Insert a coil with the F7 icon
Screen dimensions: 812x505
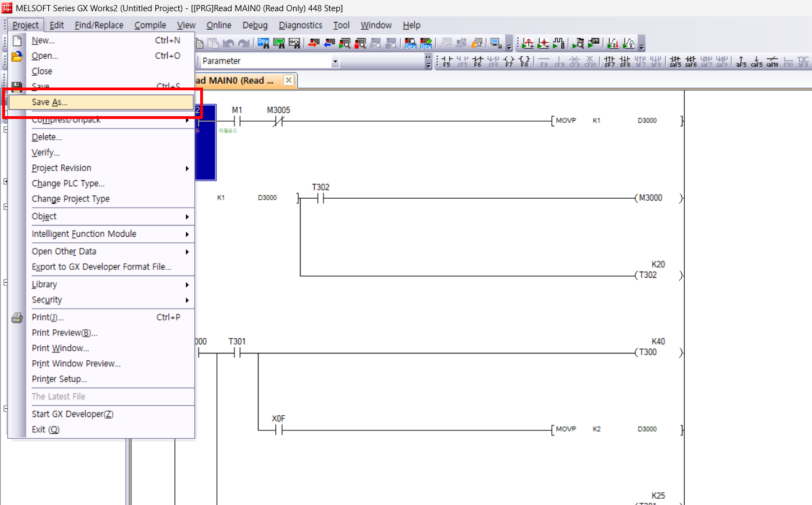(x=509, y=61)
